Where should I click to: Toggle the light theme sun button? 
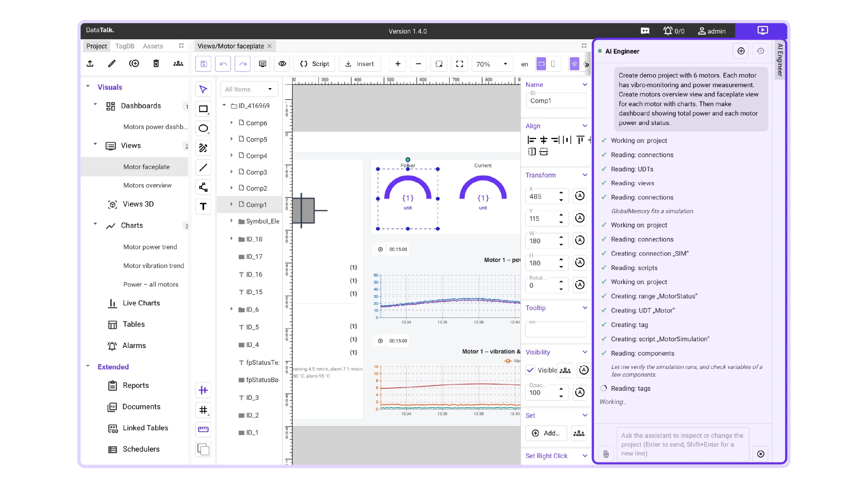pyautogui.click(x=574, y=64)
